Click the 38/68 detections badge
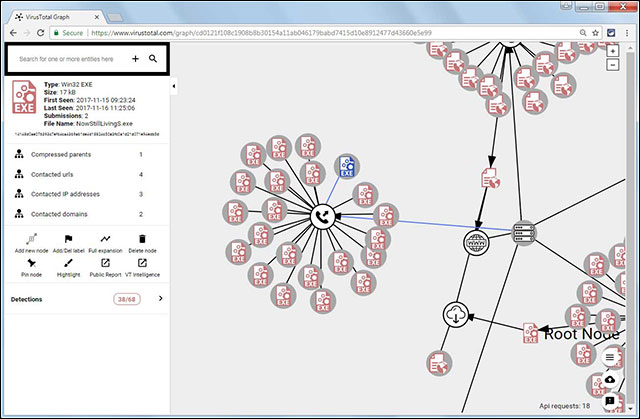The image size is (640, 419). (127, 299)
